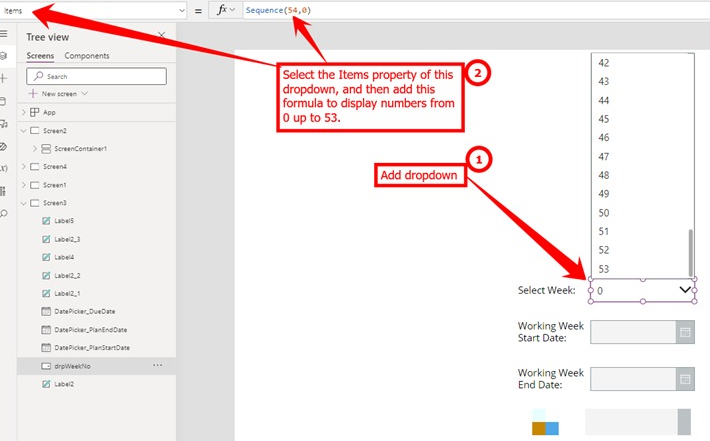710x441 pixels.
Task: Select Label4 control in tree
Action: (x=64, y=257)
